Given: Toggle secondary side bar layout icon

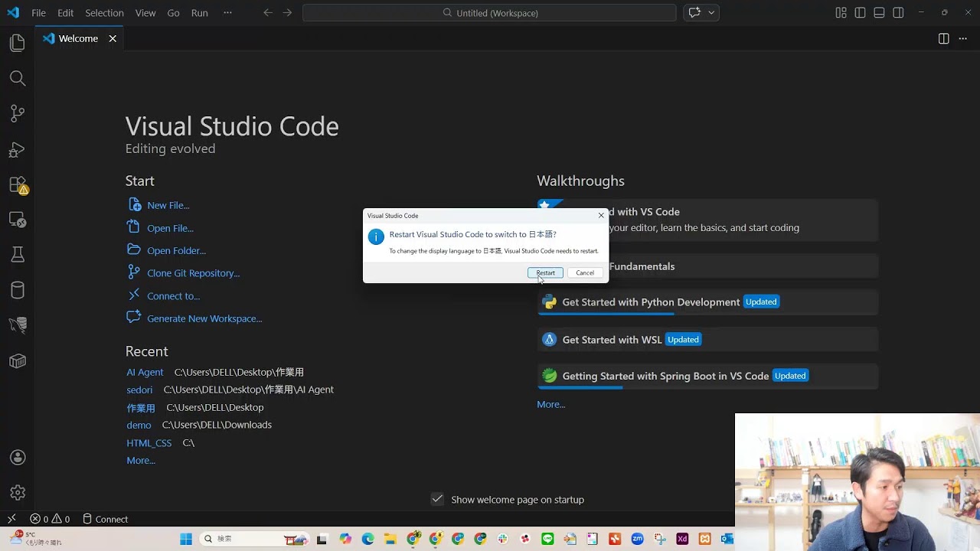Looking at the screenshot, I should pos(898,13).
